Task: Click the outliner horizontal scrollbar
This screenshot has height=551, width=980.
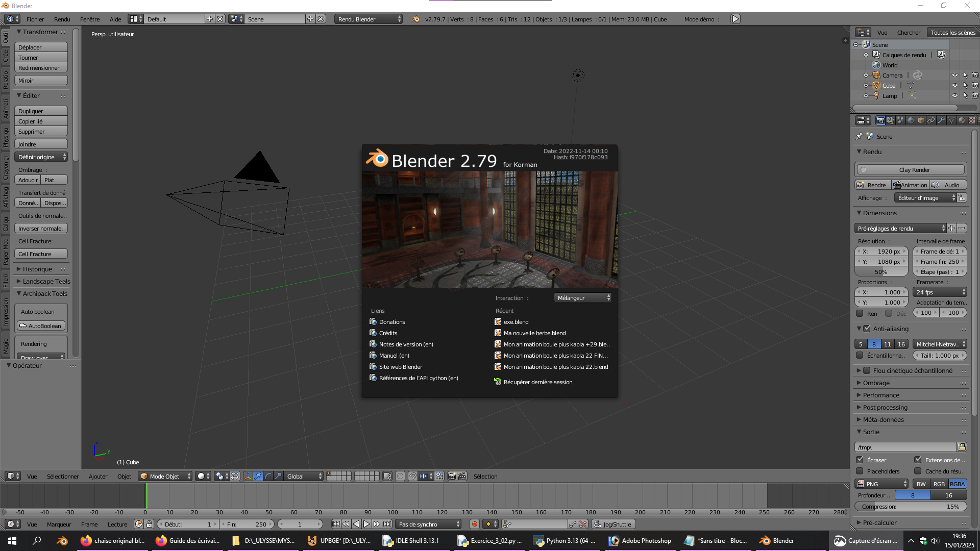Action: click(x=905, y=108)
